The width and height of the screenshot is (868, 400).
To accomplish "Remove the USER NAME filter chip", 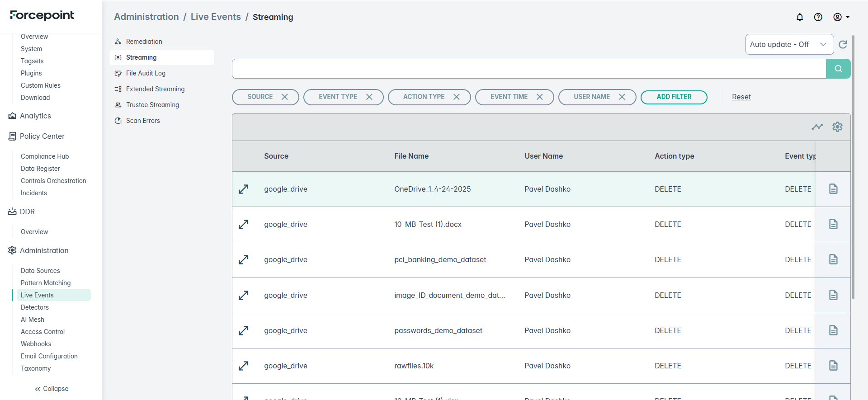I will coord(622,97).
